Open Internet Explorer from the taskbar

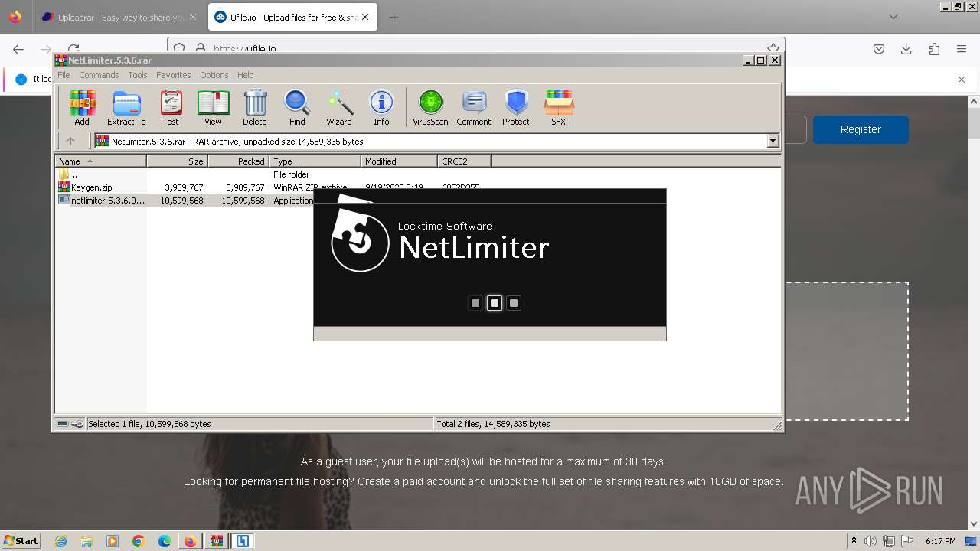click(x=60, y=541)
